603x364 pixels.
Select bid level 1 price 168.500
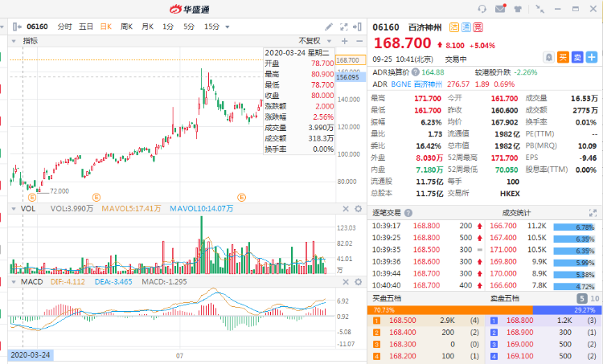pyautogui.click(x=403, y=320)
